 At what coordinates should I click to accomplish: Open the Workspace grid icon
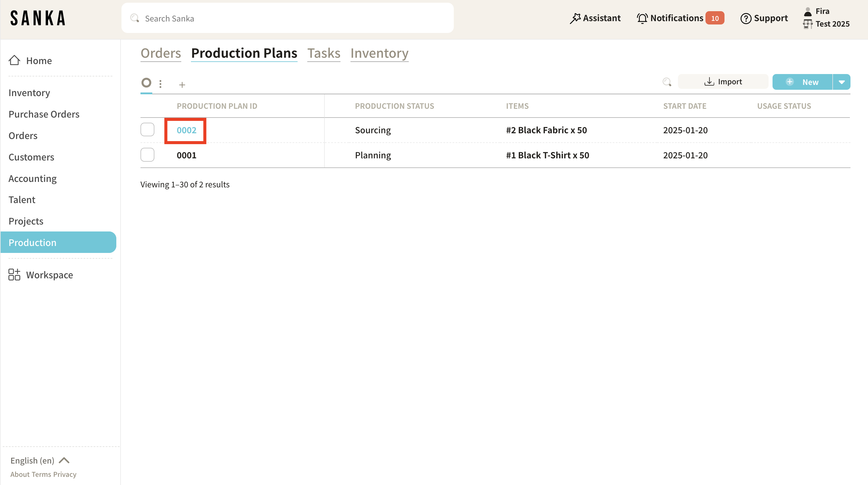(14, 275)
